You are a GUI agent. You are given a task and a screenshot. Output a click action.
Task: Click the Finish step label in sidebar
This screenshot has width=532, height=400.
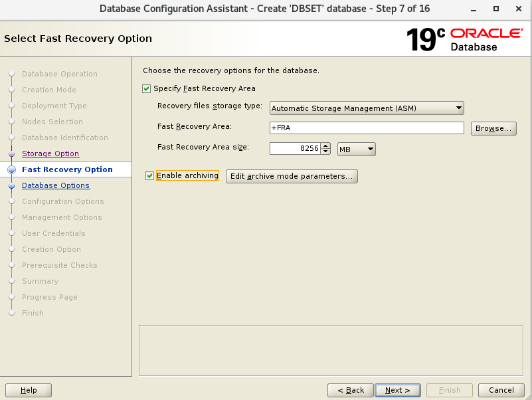pyautogui.click(x=33, y=313)
